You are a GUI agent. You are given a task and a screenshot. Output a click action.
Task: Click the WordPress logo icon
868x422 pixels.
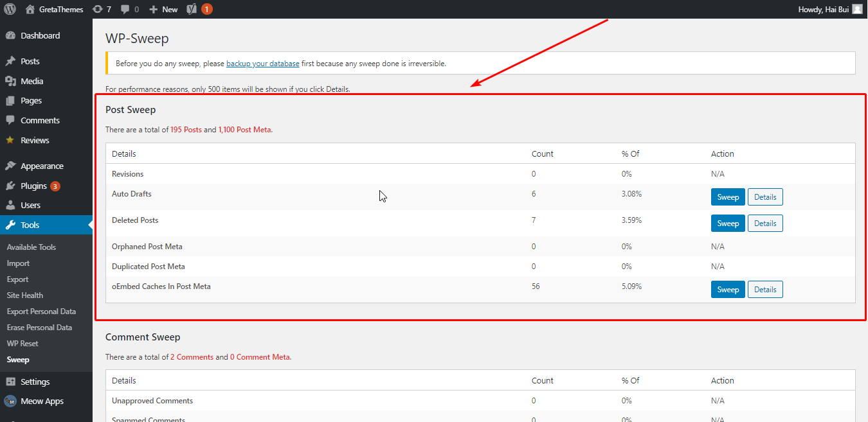10,9
